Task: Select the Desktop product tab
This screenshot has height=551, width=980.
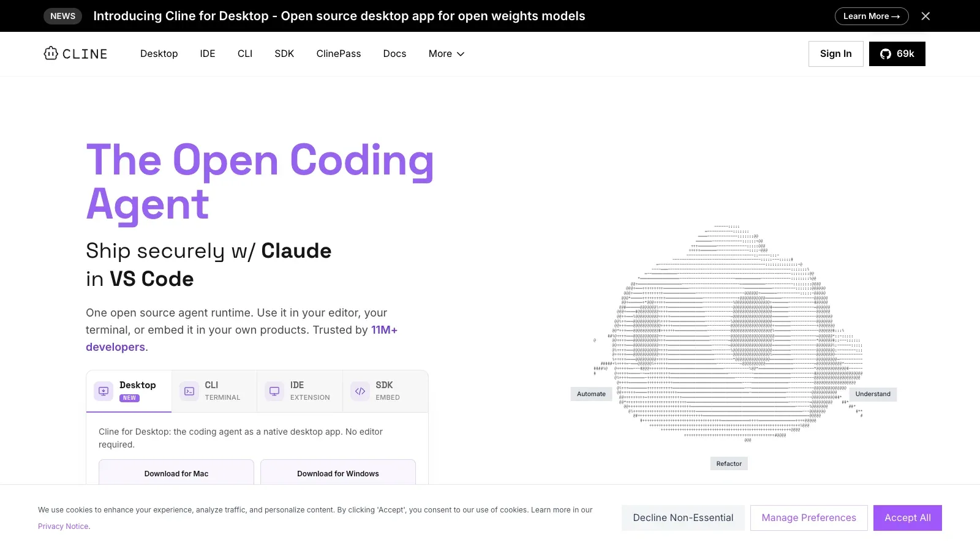Action: click(129, 391)
